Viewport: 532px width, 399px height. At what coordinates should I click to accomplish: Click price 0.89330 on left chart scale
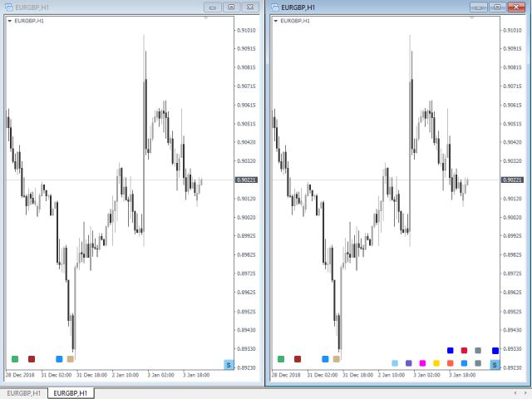click(x=246, y=349)
